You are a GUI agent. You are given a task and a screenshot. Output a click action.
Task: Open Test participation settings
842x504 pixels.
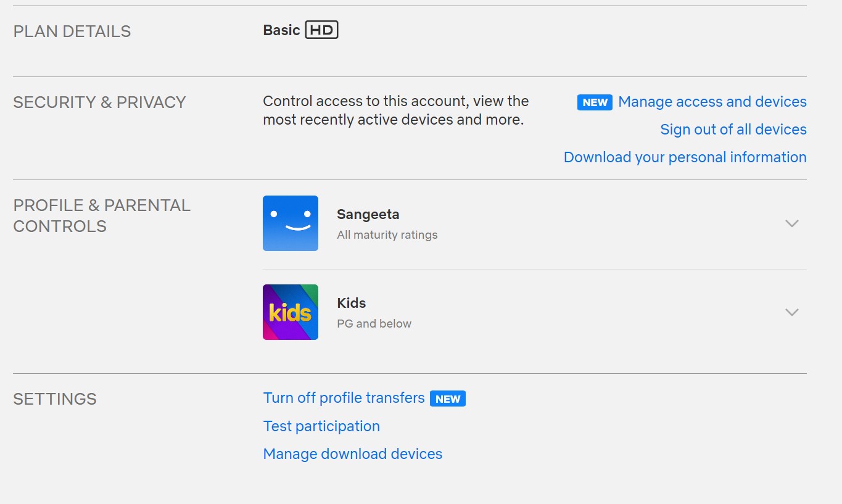(321, 426)
